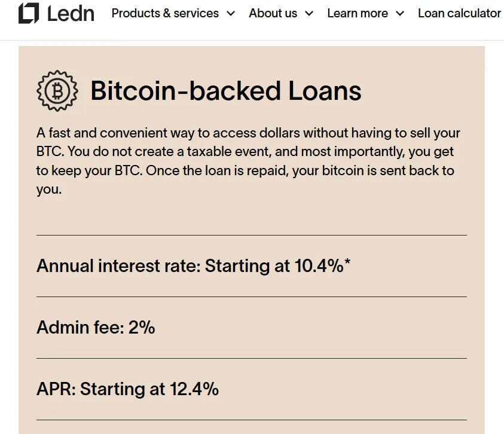This screenshot has width=504, height=434.
Task: Click the loan description paragraph
Action: (248, 160)
